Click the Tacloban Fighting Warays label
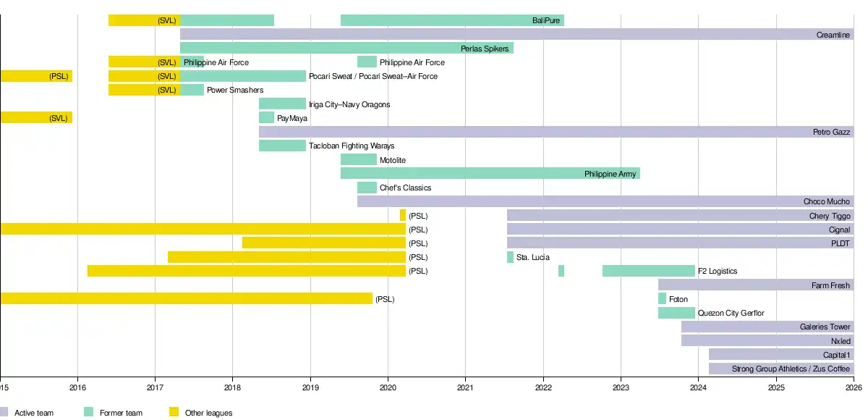 coord(352,146)
